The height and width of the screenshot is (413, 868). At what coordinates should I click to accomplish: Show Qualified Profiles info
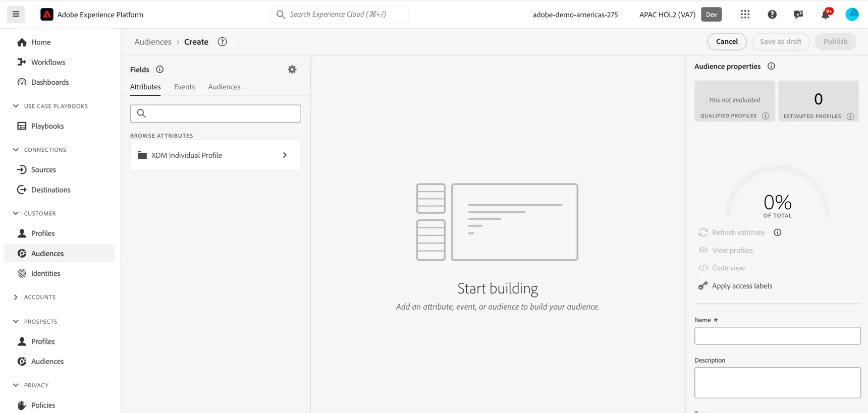[x=766, y=116]
